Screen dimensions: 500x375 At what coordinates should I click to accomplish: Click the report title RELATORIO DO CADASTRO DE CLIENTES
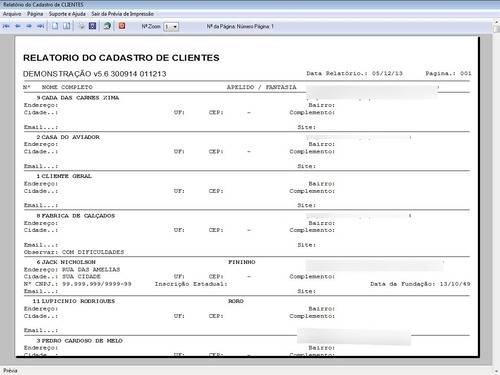point(121,58)
